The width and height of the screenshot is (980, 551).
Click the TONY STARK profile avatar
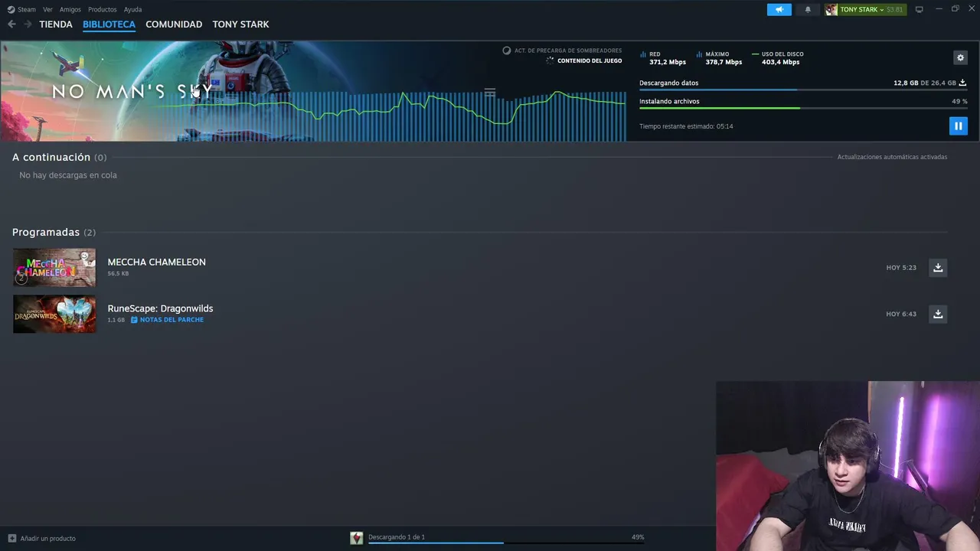tap(831, 9)
